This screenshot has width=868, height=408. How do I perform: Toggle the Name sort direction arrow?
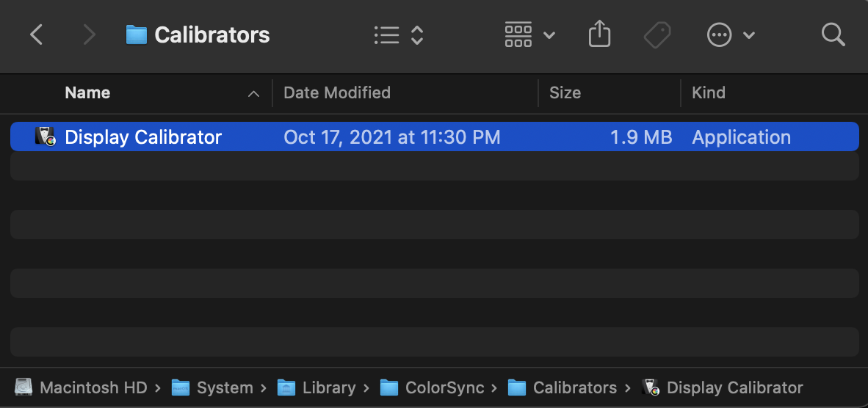coord(254,94)
